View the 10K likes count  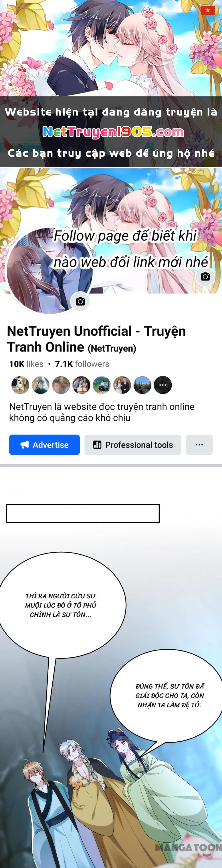(x=26, y=364)
